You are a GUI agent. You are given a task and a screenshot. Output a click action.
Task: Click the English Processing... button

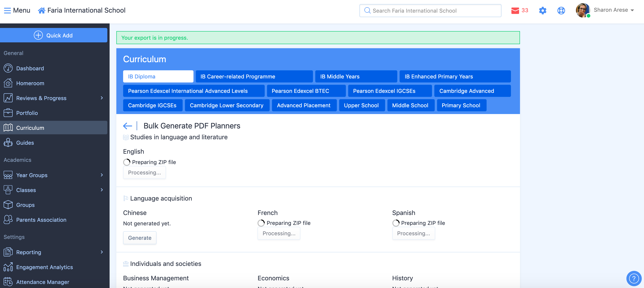pyautogui.click(x=144, y=173)
